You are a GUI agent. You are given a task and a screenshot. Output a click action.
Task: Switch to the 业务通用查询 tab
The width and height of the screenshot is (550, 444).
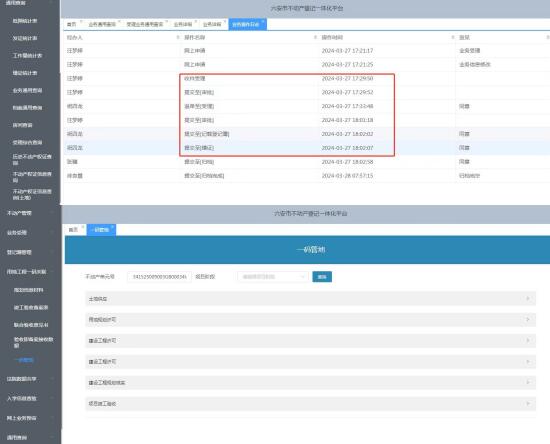pos(102,24)
